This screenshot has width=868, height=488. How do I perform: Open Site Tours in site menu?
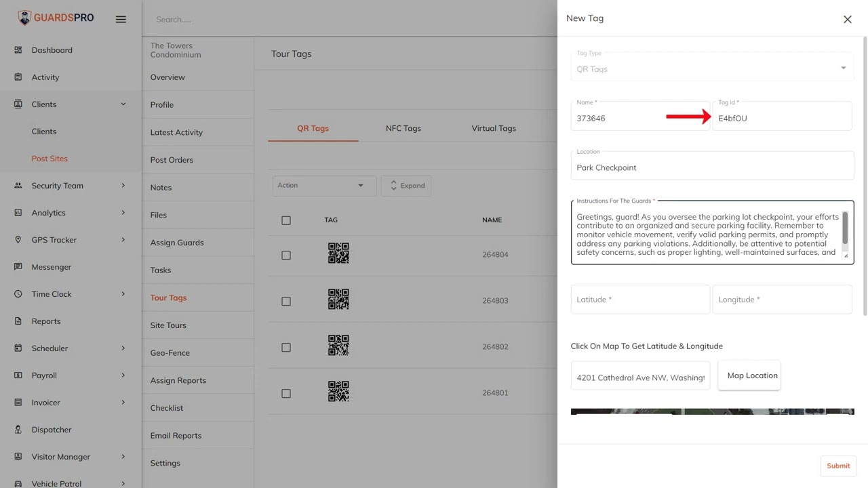(x=168, y=325)
